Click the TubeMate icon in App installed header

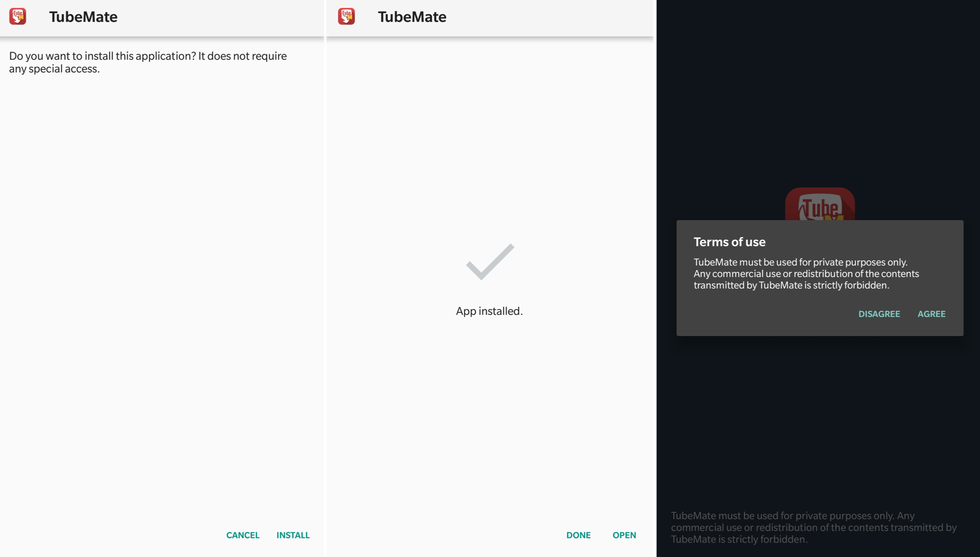tap(346, 17)
